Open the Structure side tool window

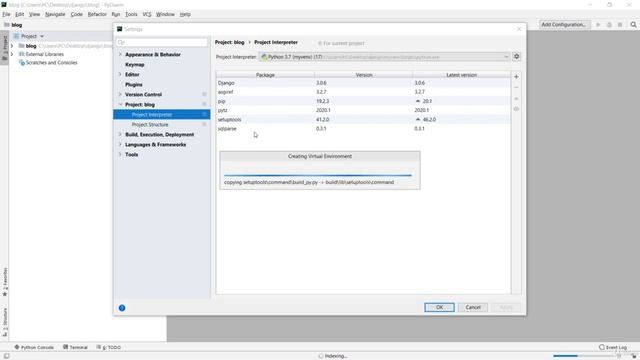[x=5, y=322]
